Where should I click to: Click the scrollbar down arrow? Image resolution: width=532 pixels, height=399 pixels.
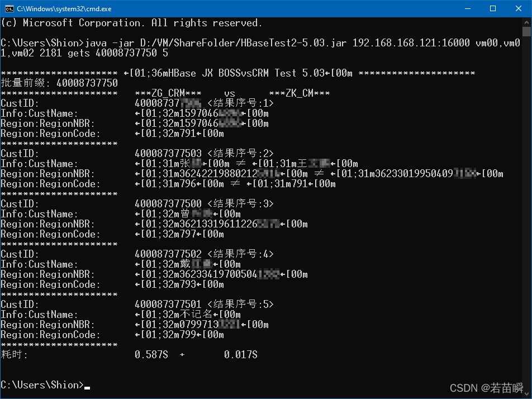[526, 394]
